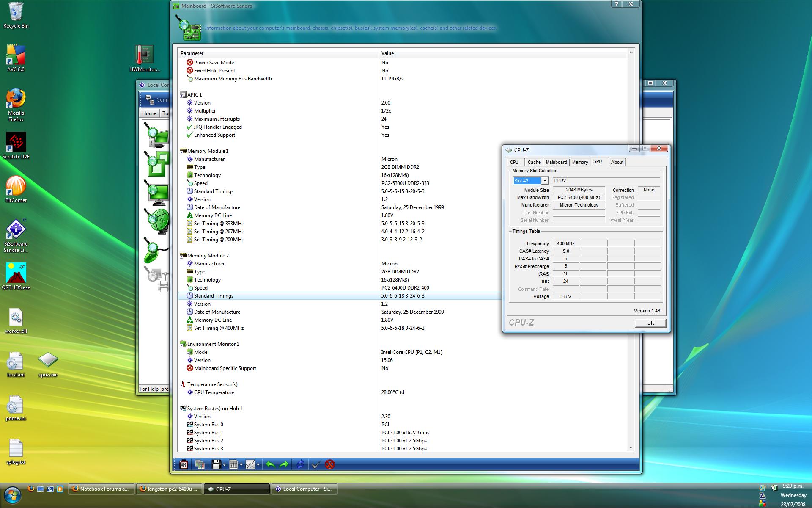This screenshot has width=812, height=508.
Task: Launch the SiSoftware Sandra Lite shortcut
Action: coord(16,236)
